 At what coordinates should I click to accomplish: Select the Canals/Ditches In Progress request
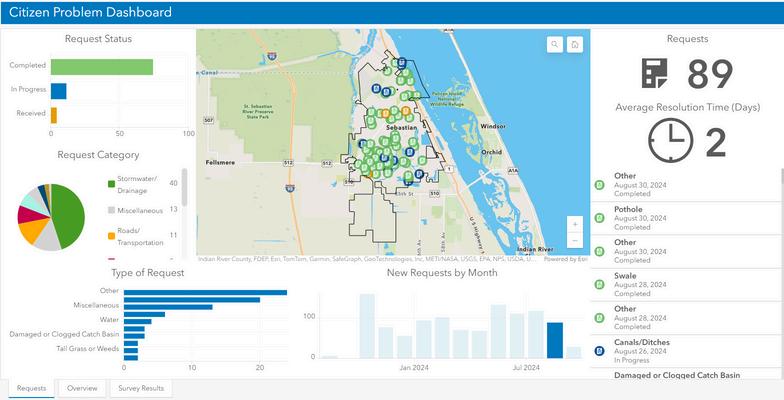coord(685,352)
